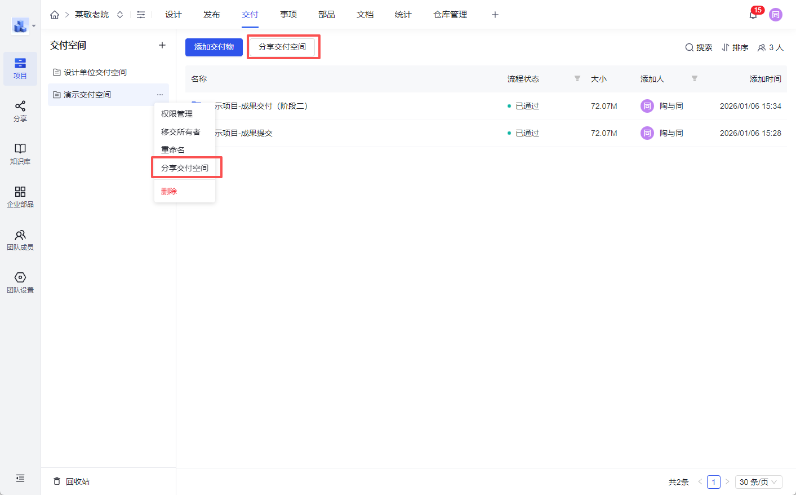This screenshot has width=796, height=495.
Task: Click the blue 添加交付物 button
Action: (214, 47)
